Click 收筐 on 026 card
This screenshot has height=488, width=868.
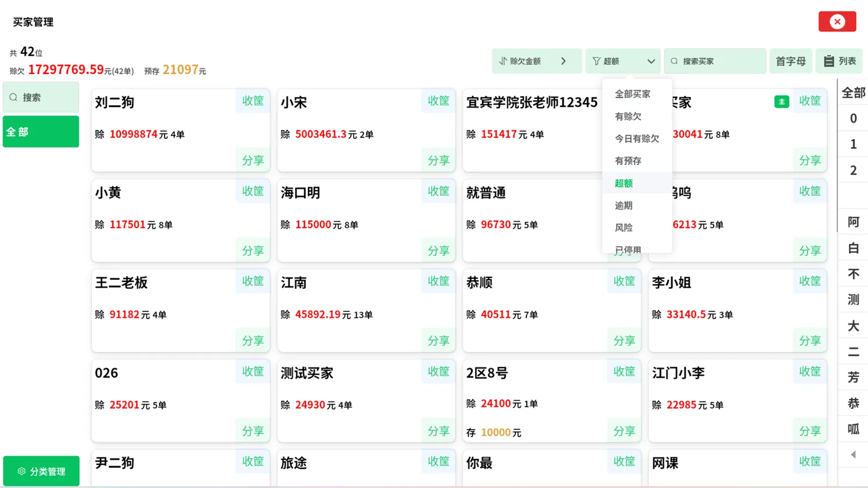[253, 371]
